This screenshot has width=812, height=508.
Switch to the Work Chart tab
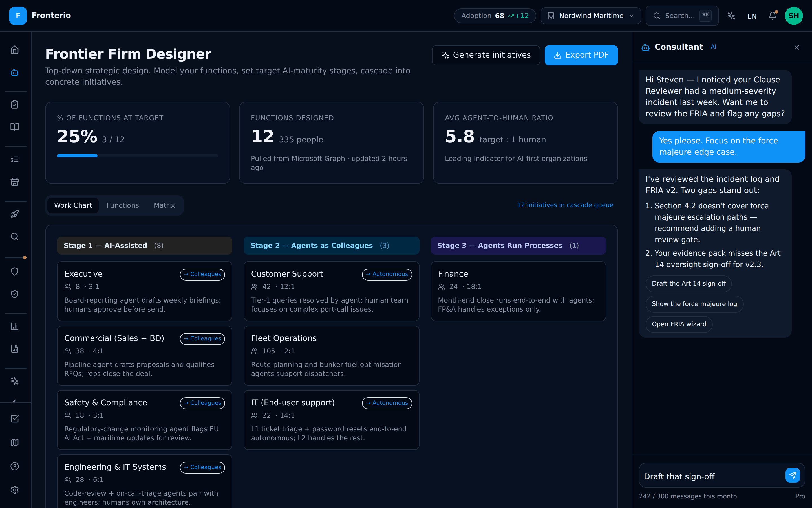click(73, 205)
